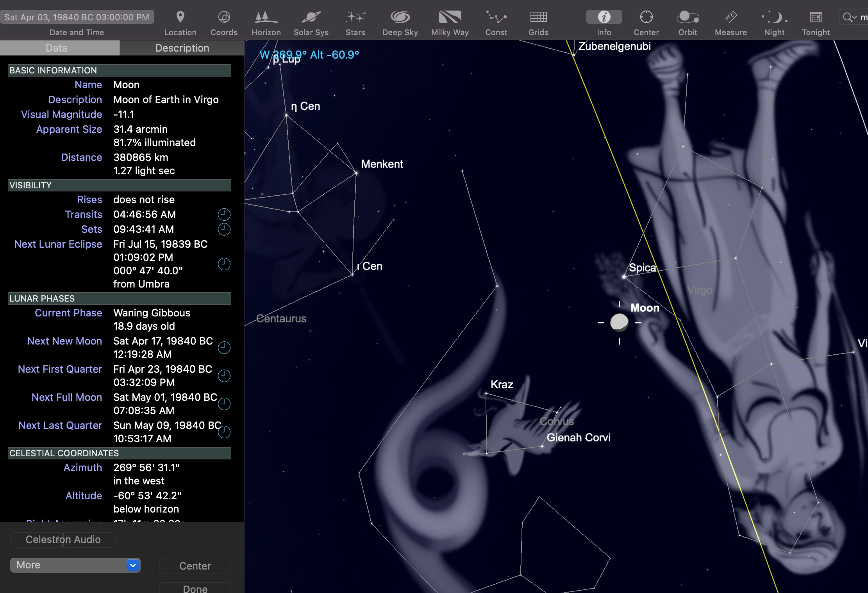The height and width of the screenshot is (593, 868).
Task: Toggle the Const constellation lines icon
Action: [x=496, y=17]
